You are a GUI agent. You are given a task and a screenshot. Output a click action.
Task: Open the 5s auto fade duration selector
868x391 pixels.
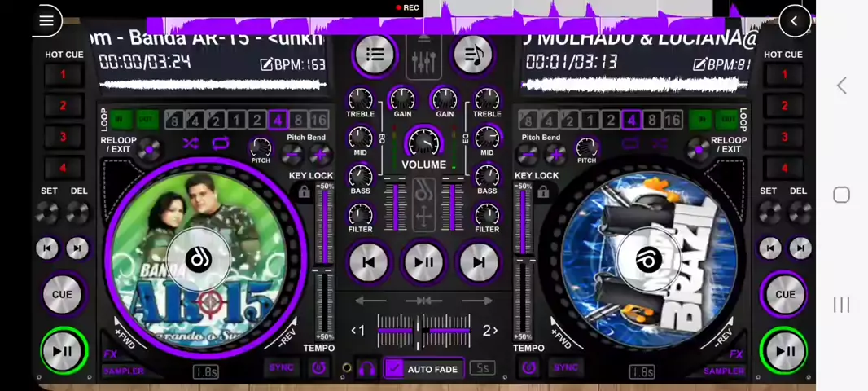pos(482,368)
